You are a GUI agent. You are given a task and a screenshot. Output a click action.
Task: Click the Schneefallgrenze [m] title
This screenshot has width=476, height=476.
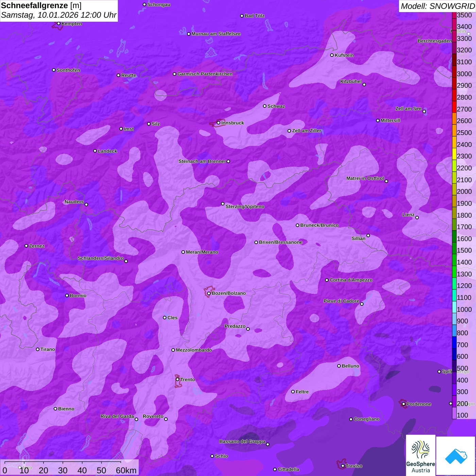tap(41, 5)
